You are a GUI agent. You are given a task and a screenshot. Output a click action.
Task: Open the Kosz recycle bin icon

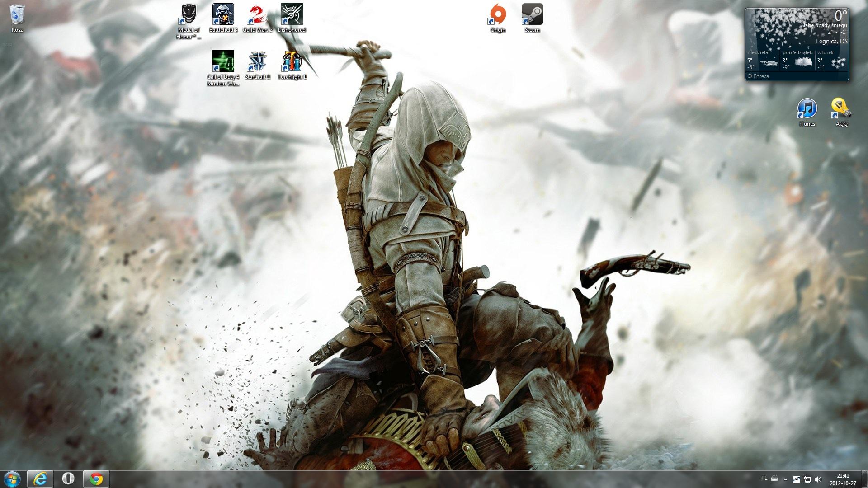(x=17, y=18)
